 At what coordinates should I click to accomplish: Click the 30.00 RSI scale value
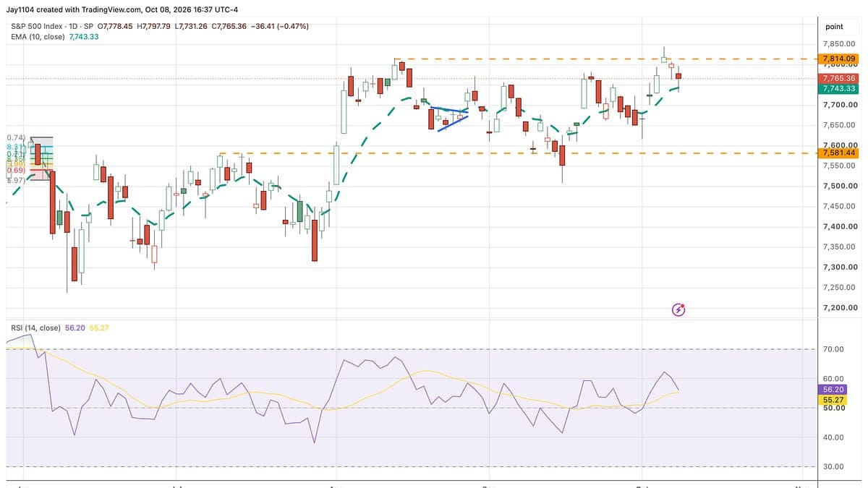[834, 466]
